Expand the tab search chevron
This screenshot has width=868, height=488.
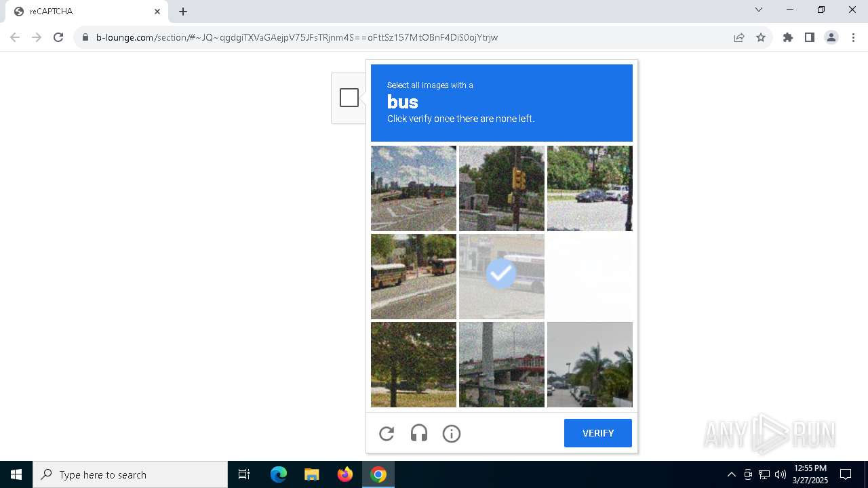[x=759, y=10]
